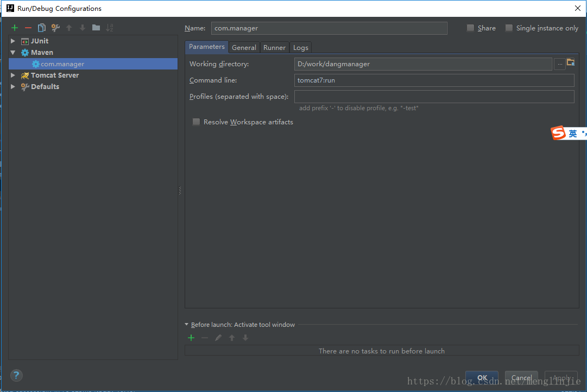This screenshot has height=392, width=587.
Task: Move before-launch task up
Action: [x=232, y=338]
